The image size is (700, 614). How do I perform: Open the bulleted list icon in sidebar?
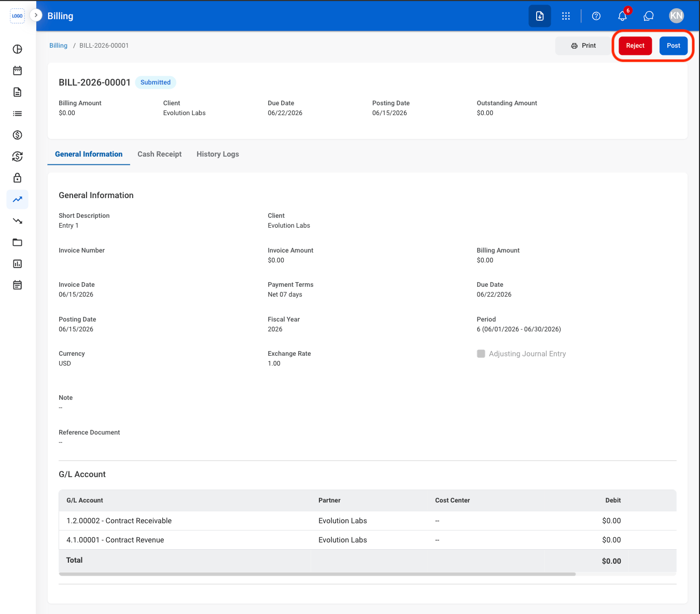18,114
